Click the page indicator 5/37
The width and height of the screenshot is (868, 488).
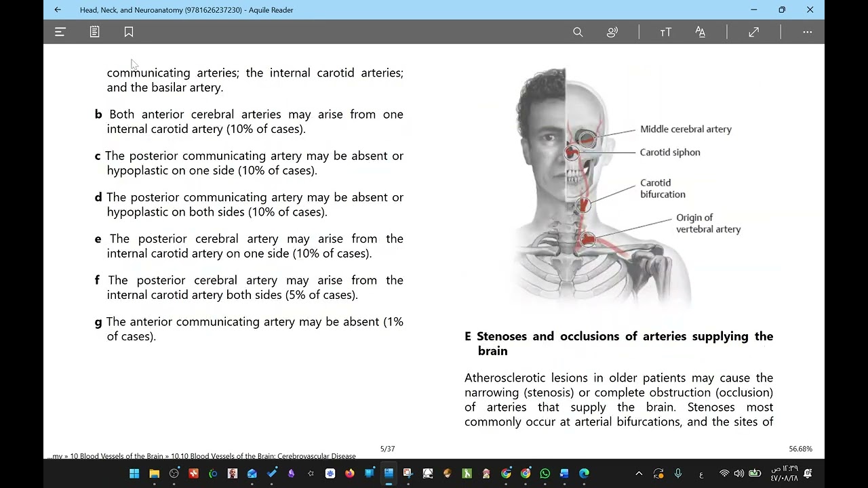(x=387, y=449)
